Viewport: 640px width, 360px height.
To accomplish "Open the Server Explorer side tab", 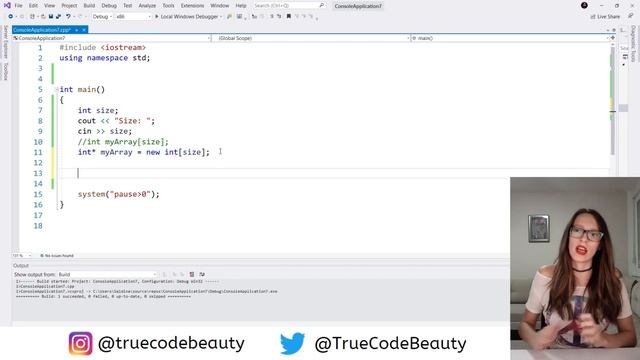I will (x=5, y=42).
